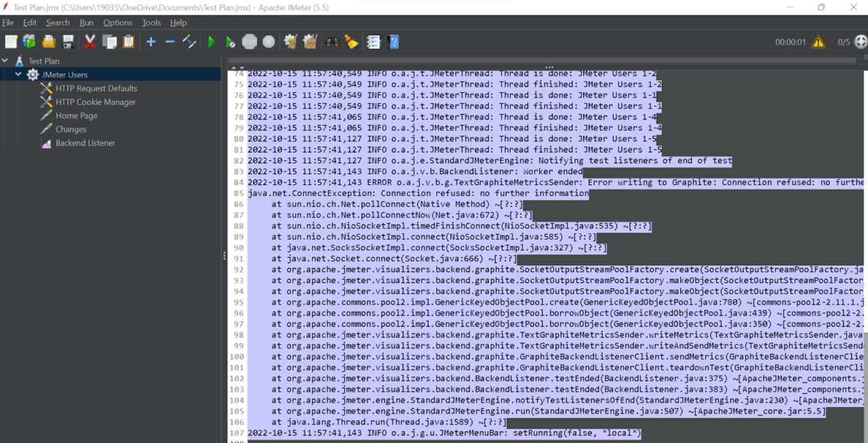Screen dimensions: 868x443
Task: Click the Toggle expand/collapse tree icon
Action: 190,42
